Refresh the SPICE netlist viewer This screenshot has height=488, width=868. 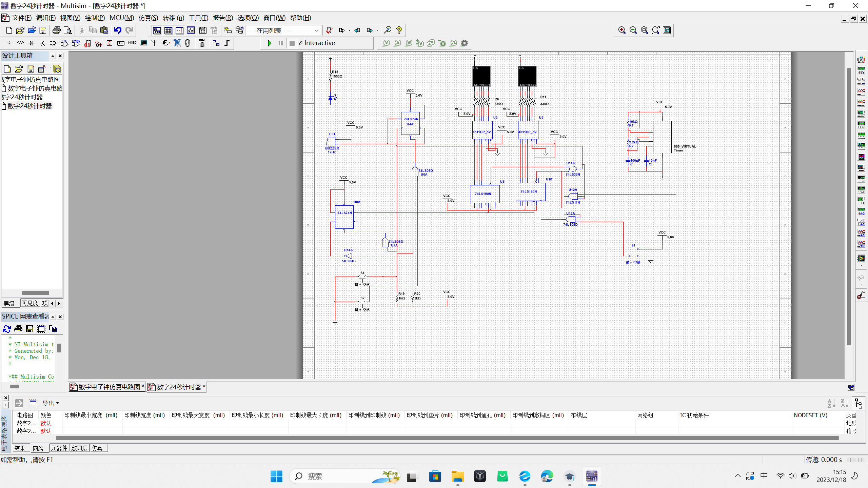(x=7, y=329)
